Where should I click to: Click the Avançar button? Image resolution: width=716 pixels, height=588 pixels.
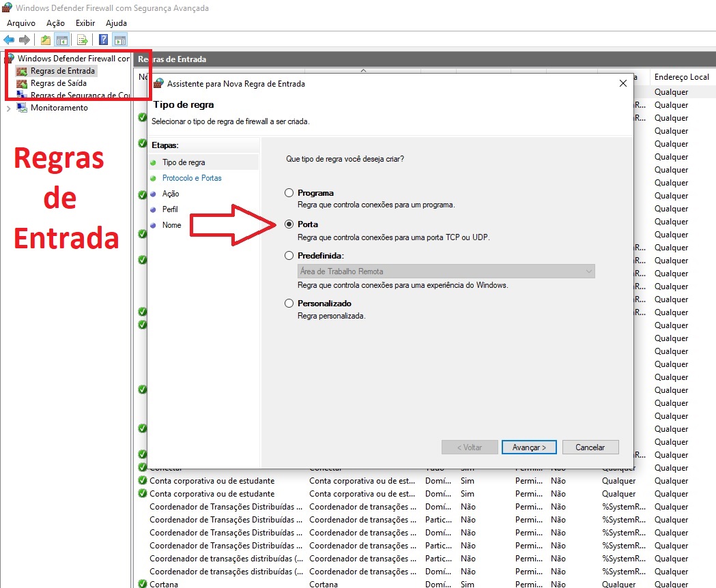point(529,447)
